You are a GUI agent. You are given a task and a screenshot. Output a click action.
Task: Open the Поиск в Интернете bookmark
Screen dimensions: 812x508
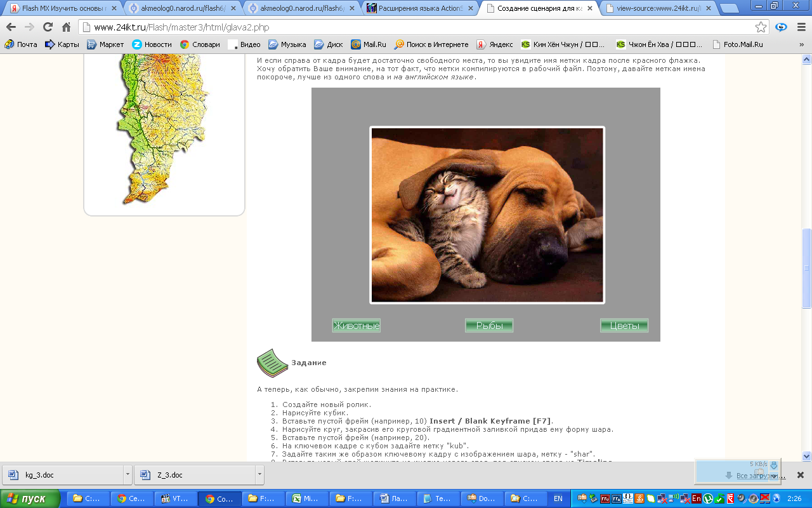pos(431,44)
